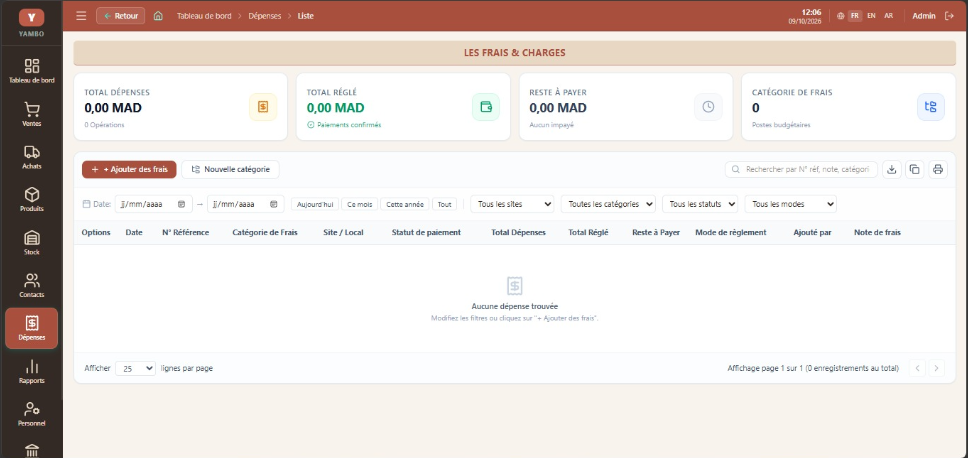This screenshot has width=968, height=458.
Task: Open Personnel in sidebar
Action: pos(31,414)
